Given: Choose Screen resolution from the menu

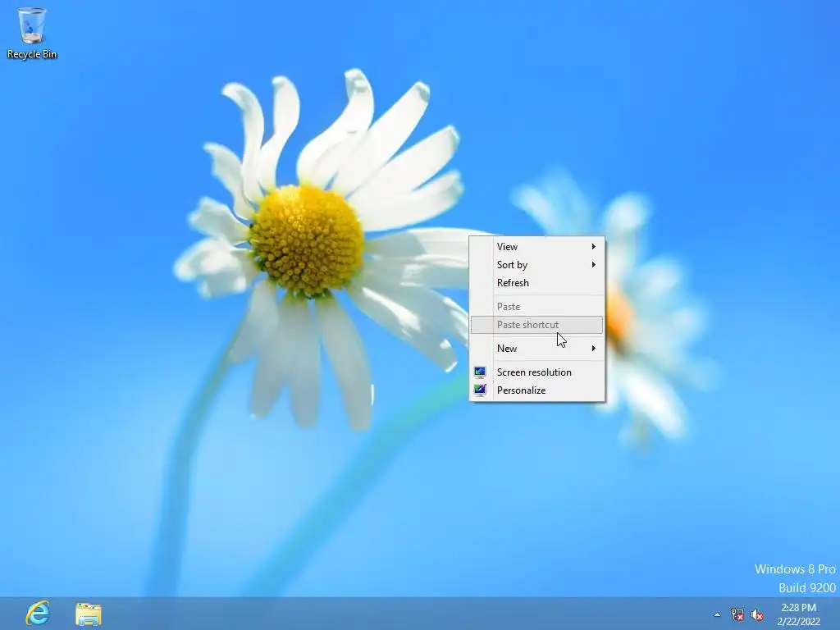Looking at the screenshot, I should pos(536,372).
